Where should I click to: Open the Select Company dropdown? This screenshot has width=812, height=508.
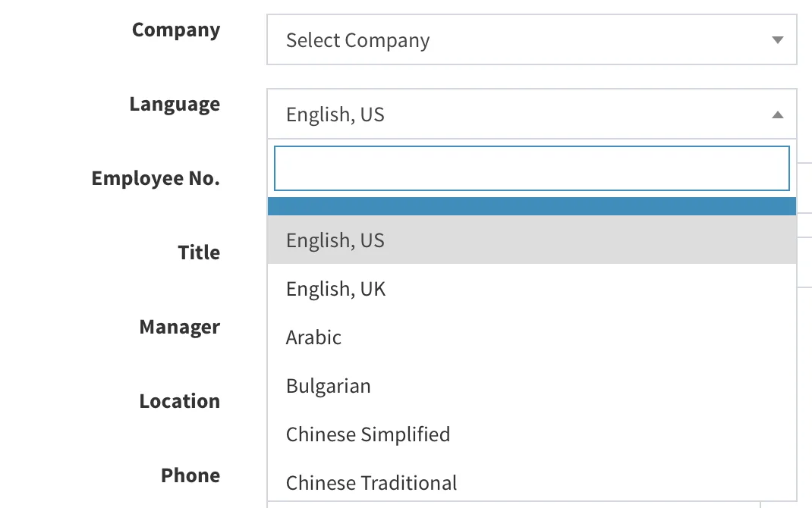[x=532, y=40]
